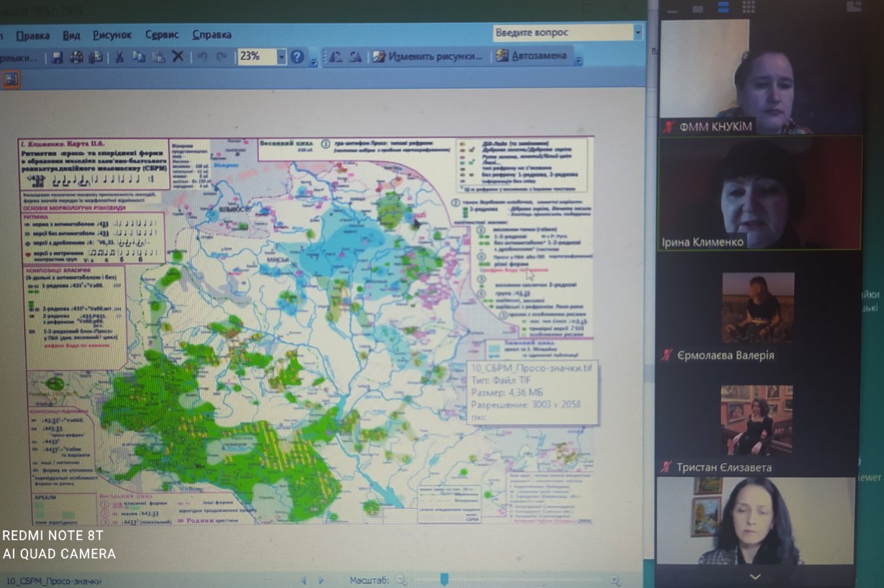Image resolution: width=884 pixels, height=588 pixels.
Task: Click the Save icon in toolbar
Action: point(58,58)
